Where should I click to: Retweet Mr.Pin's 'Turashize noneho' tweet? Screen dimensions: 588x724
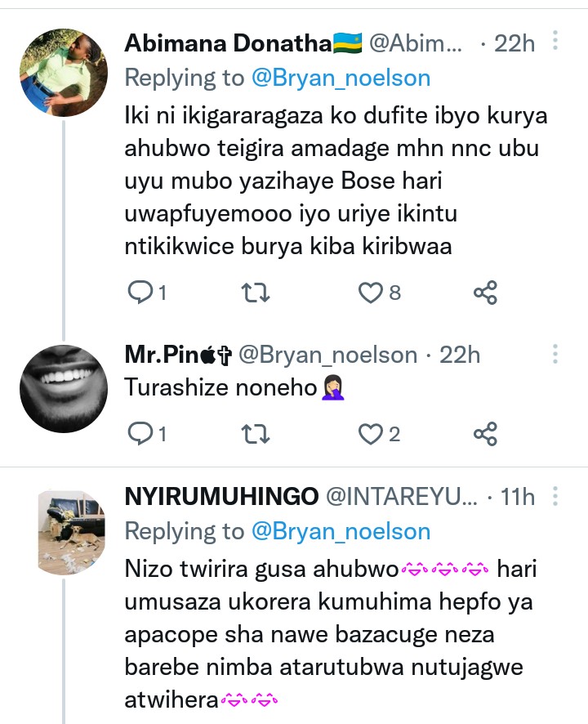(256, 434)
